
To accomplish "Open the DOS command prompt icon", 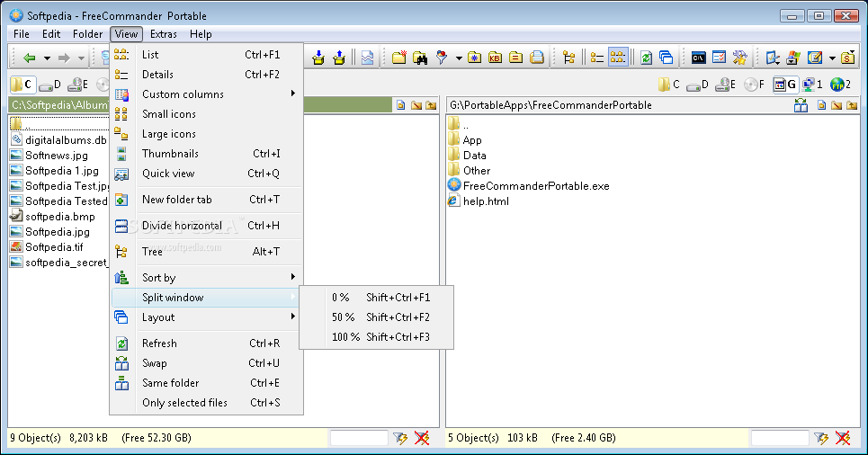I will click(x=699, y=58).
